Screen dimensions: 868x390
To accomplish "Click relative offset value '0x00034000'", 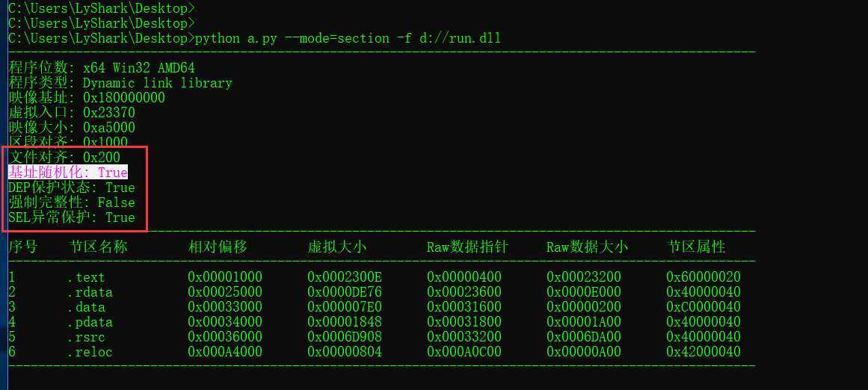I will pos(225,322).
